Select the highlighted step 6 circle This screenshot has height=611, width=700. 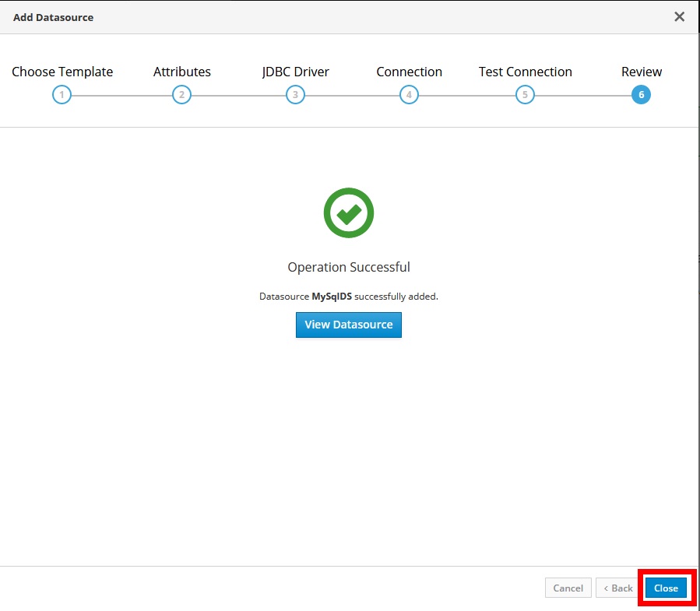click(x=641, y=95)
